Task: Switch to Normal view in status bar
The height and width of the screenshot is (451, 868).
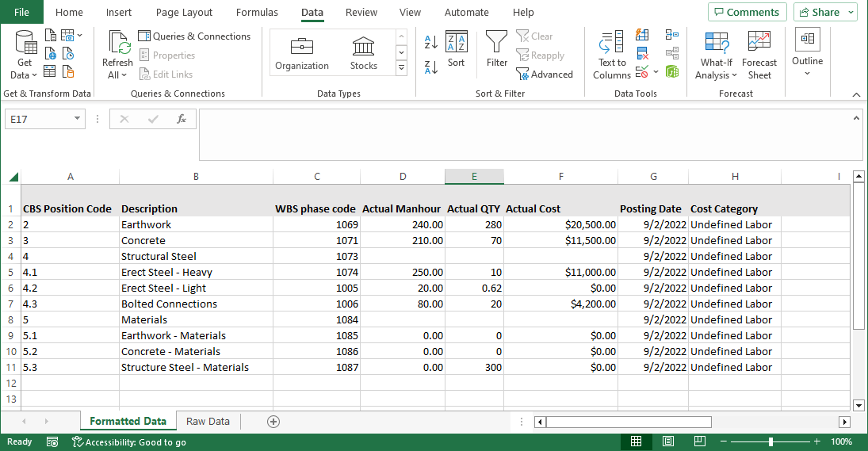Action: click(x=637, y=441)
